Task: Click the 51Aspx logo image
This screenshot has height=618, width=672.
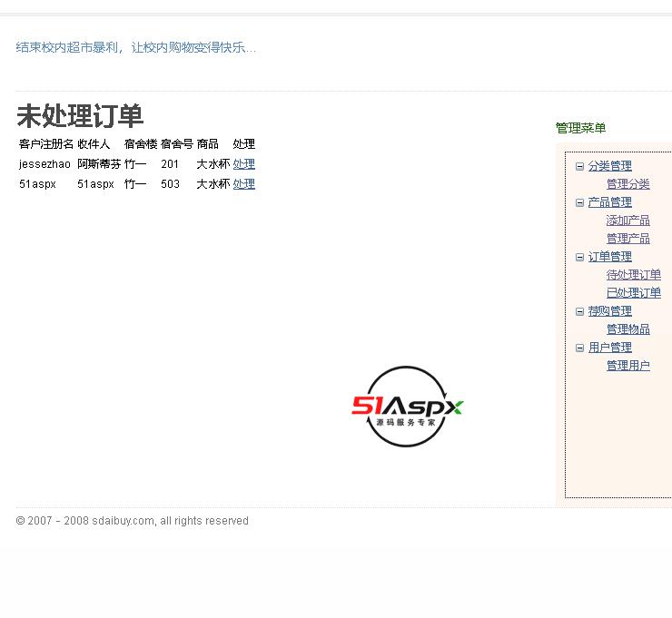Action: [407, 407]
